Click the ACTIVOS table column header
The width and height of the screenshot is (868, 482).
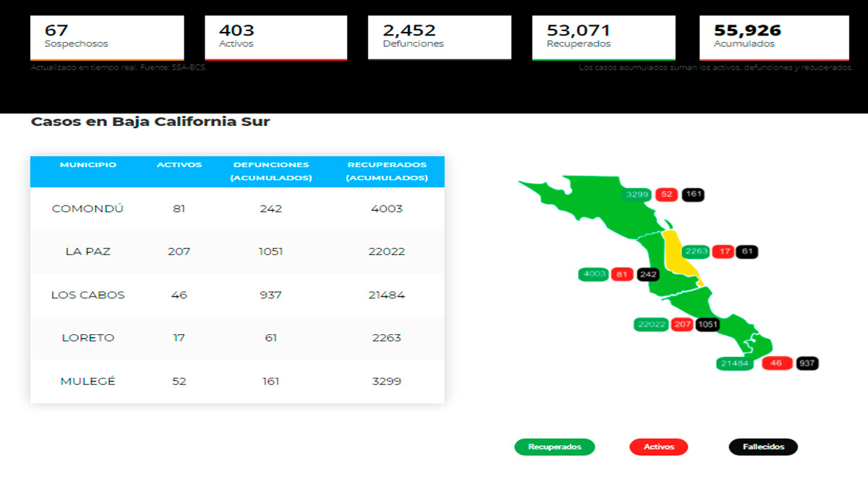click(x=179, y=165)
